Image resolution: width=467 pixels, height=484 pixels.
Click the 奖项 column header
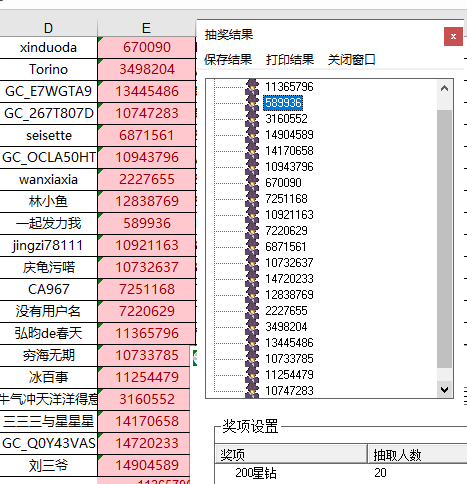[291, 454]
